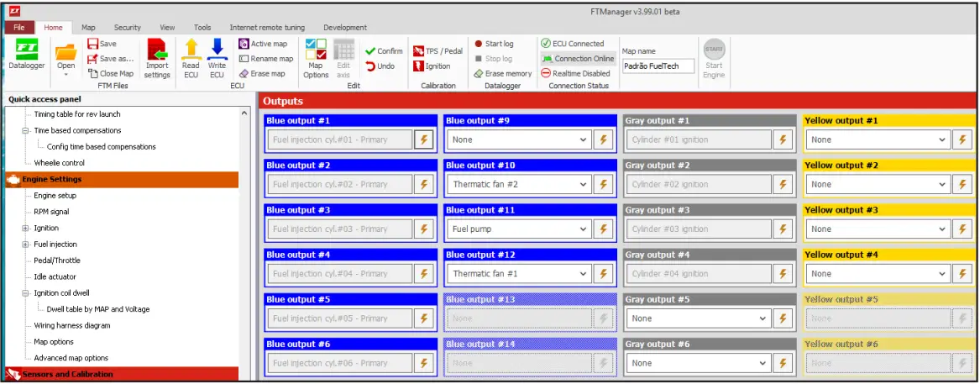Open Yellow output #2 dropdown
Image resolution: width=980 pixels, height=384 pixels.
click(878, 184)
